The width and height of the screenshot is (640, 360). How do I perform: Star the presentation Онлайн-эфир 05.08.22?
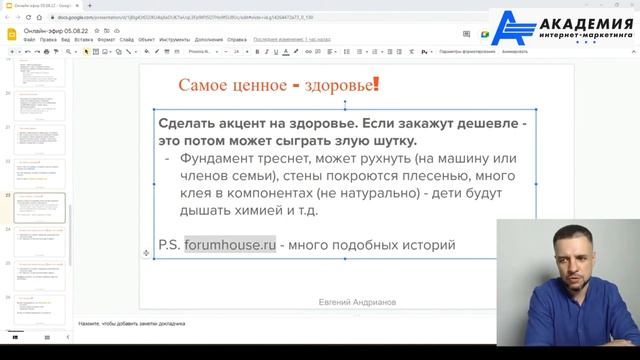pyautogui.click(x=97, y=31)
